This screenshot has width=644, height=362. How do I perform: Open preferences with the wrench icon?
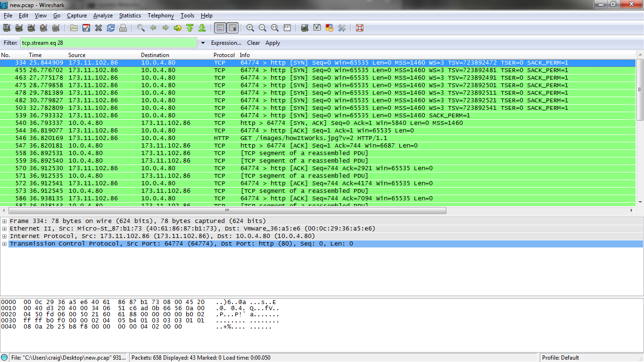[342, 28]
